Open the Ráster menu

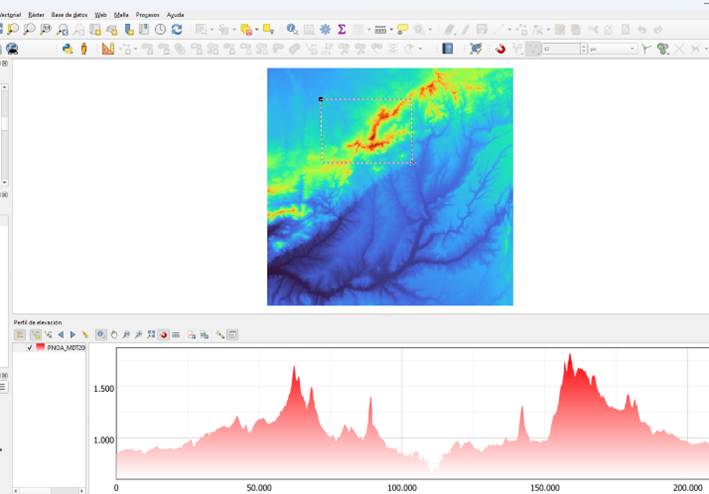click(x=37, y=15)
